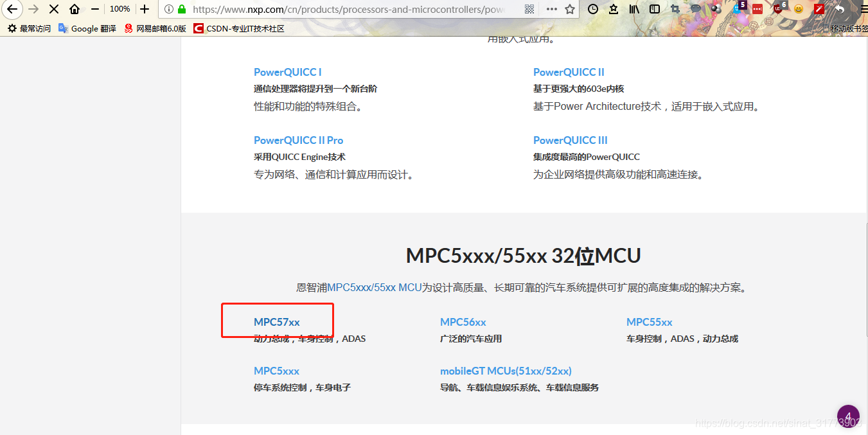Open the chat bubble extension
Image resolution: width=868 pixels, height=435 pixels.
696,9
